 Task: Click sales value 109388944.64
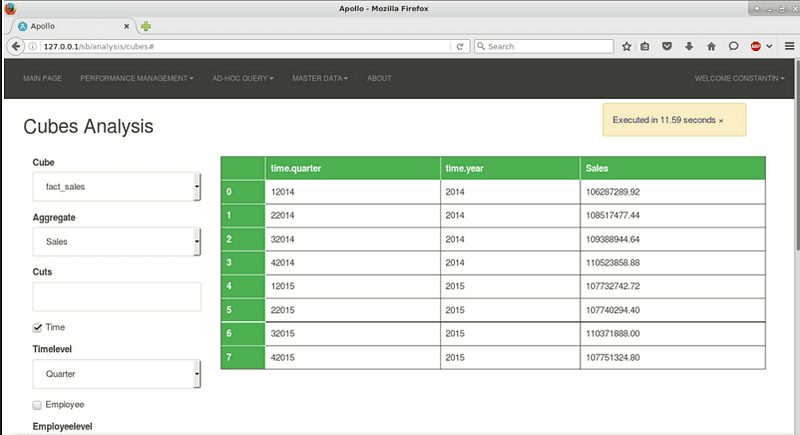(x=612, y=239)
